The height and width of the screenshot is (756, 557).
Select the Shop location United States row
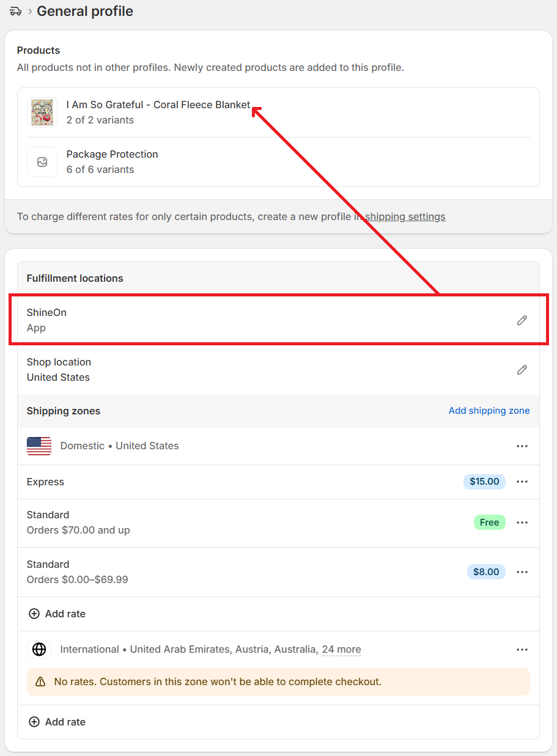[278, 370]
